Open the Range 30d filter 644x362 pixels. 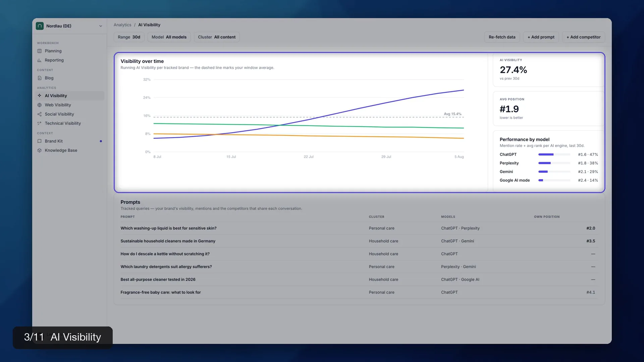[x=129, y=37]
